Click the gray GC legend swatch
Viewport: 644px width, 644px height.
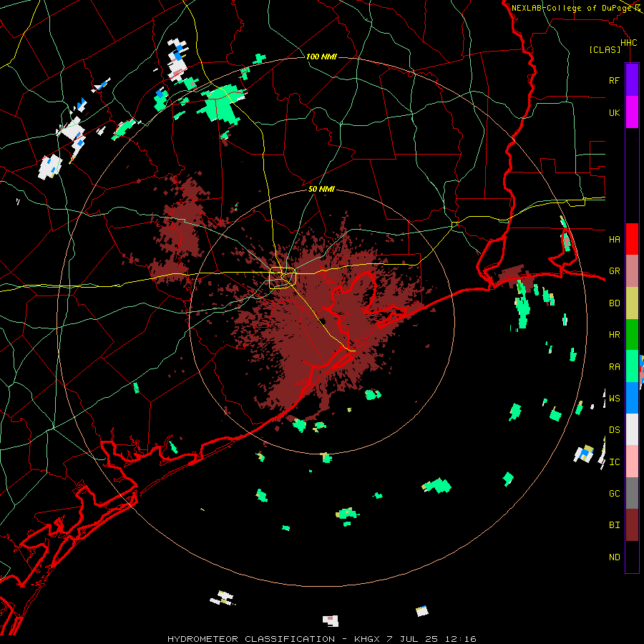point(632,493)
